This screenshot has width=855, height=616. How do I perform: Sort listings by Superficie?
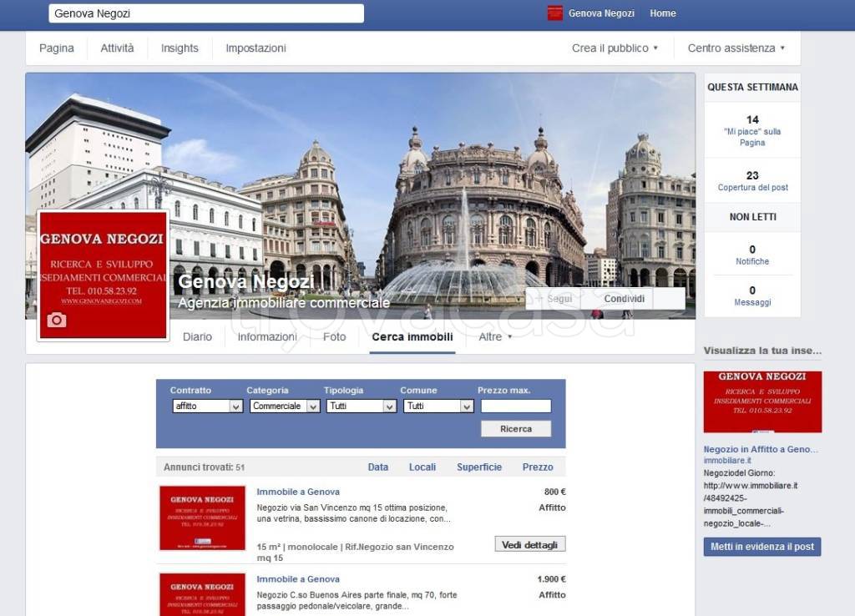click(479, 467)
